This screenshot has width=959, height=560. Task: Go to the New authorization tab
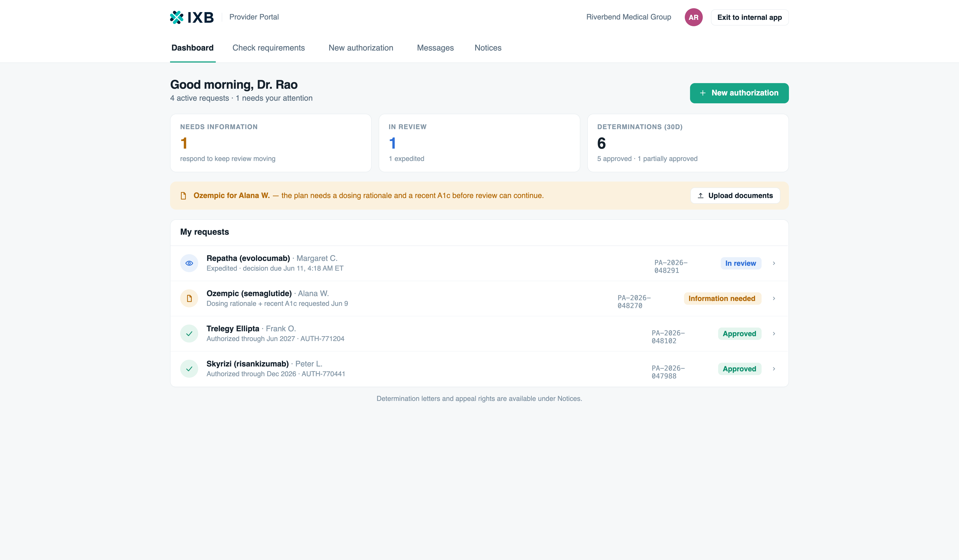pyautogui.click(x=361, y=48)
